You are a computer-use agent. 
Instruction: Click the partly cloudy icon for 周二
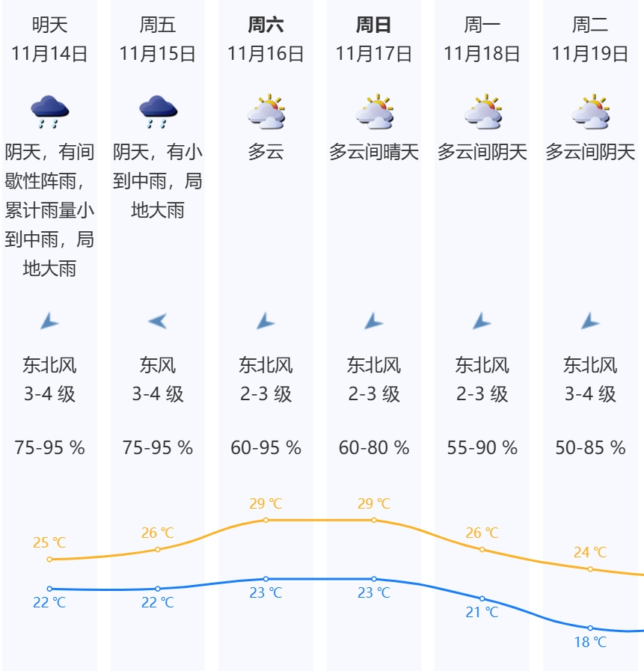point(590,112)
